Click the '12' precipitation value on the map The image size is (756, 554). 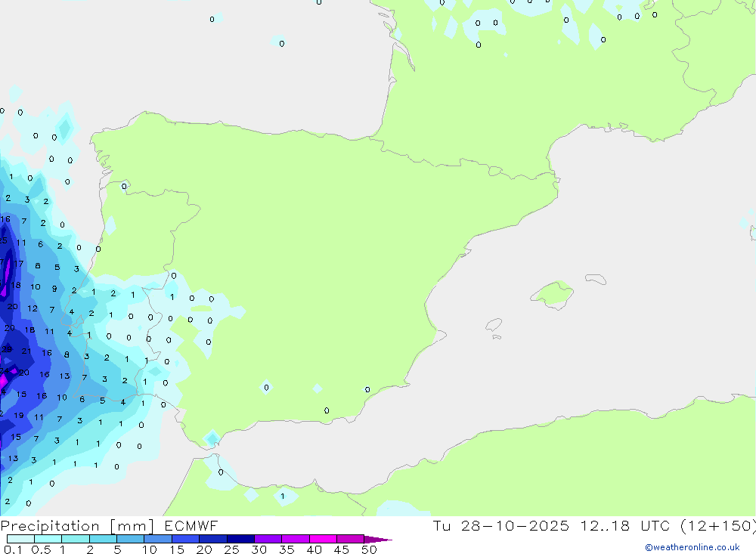[33, 308]
